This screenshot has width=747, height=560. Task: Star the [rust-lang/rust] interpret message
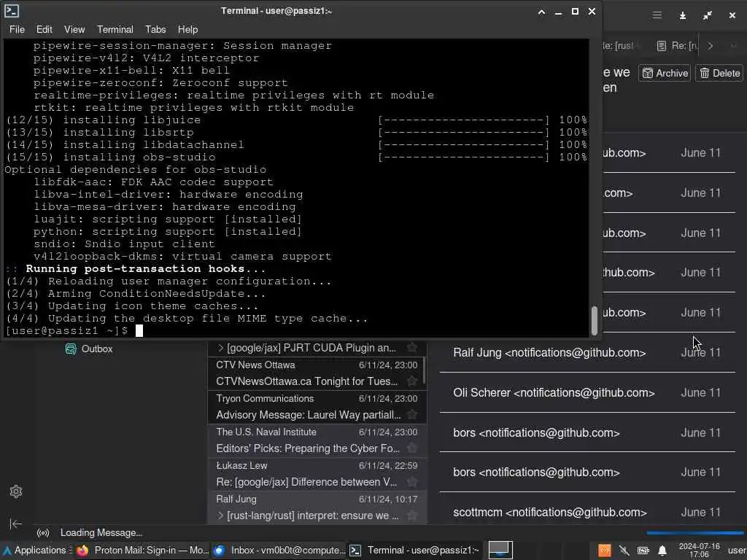[x=412, y=516]
